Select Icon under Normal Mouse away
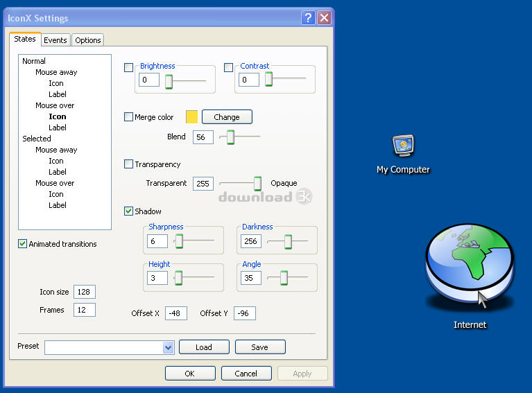532x393 pixels. coord(56,83)
